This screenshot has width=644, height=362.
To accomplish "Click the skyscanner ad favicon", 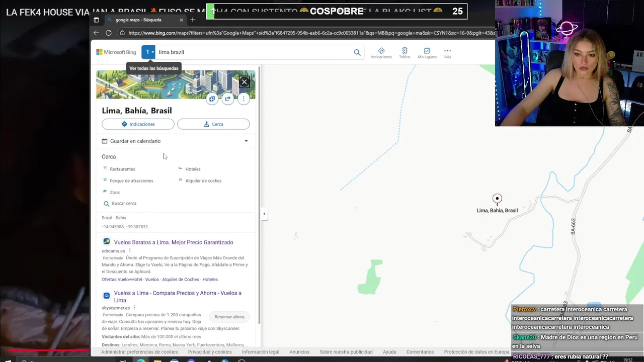I will click(107, 296).
